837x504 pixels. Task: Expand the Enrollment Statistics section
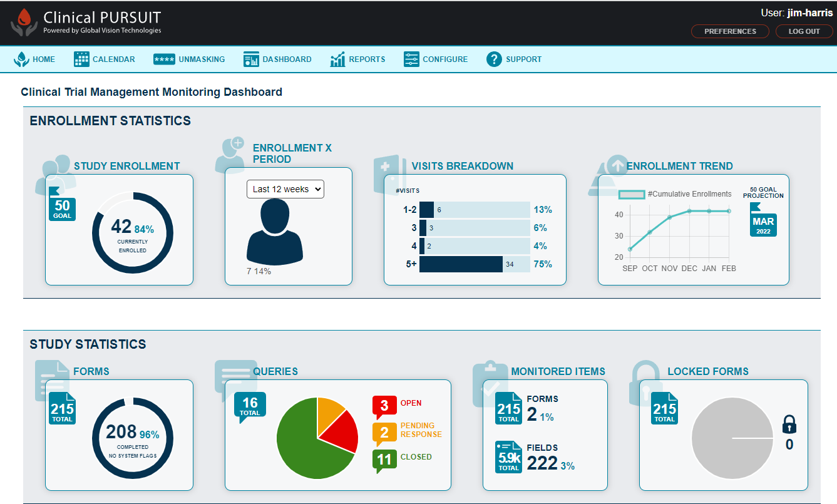tap(110, 120)
